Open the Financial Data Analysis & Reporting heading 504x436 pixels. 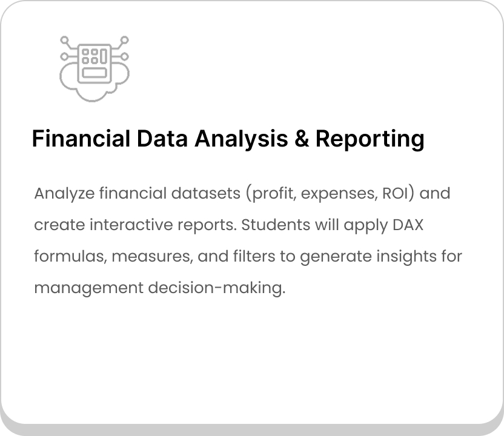coord(228,139)
